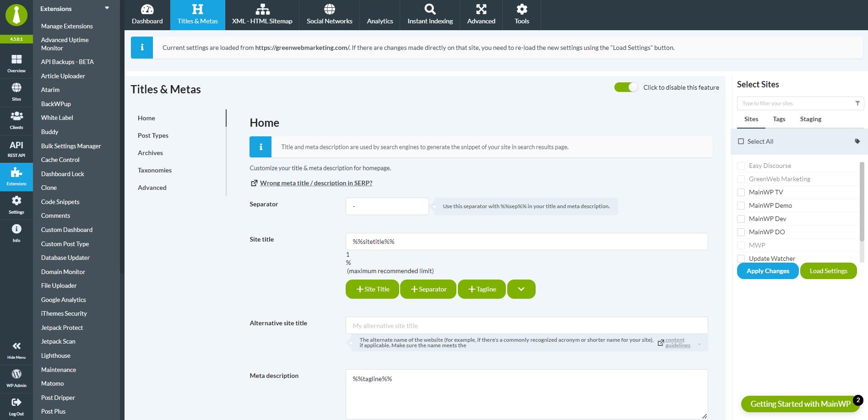Check the MWP site checkbox
The height and width of the screenshot is (420, 868).
(x=741, y=245)
